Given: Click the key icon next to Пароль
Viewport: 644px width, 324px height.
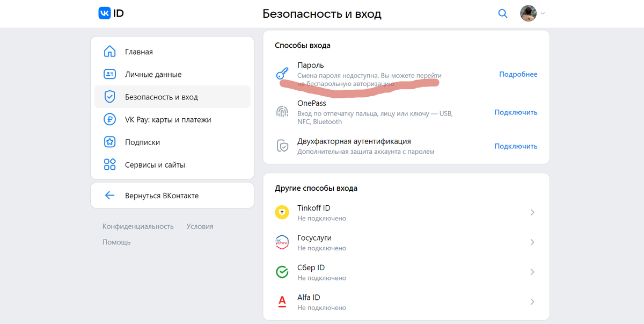Looking at the screenshot, I should [282, 74].
